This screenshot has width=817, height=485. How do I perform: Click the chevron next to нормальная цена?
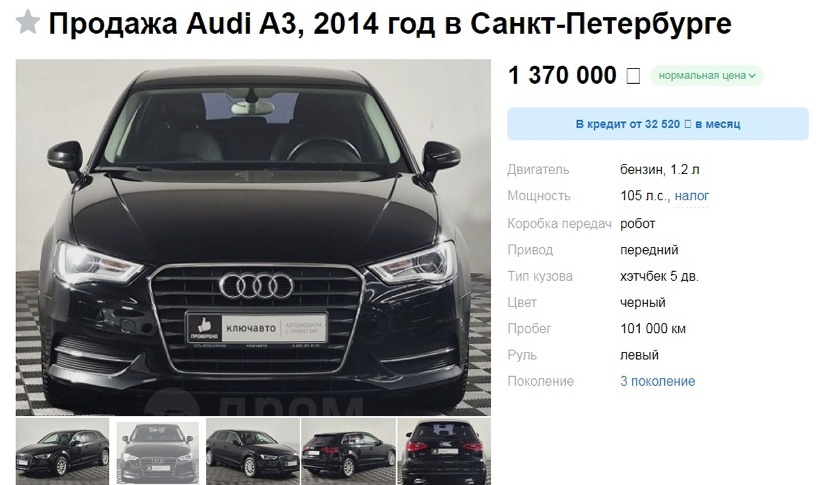752,76
